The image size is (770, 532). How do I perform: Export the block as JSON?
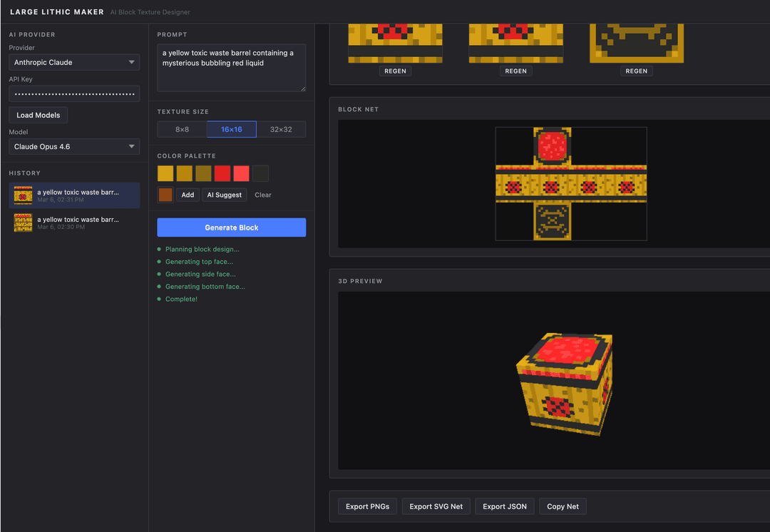504,506
